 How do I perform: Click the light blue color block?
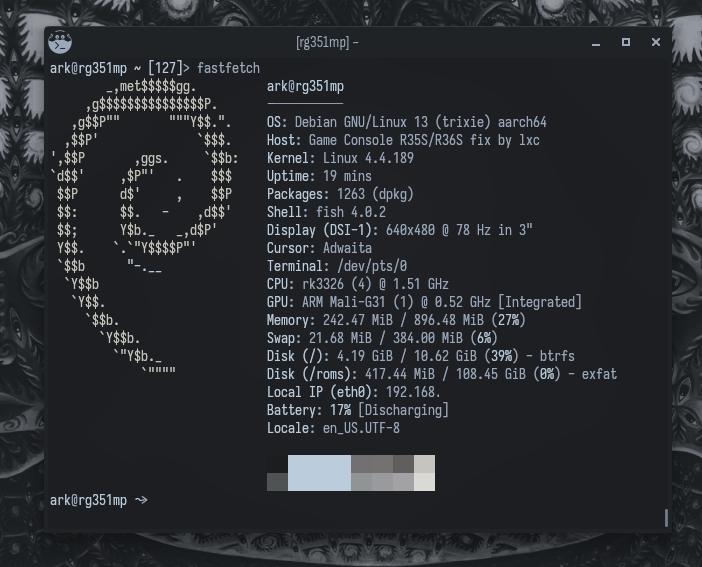point(319,473)
